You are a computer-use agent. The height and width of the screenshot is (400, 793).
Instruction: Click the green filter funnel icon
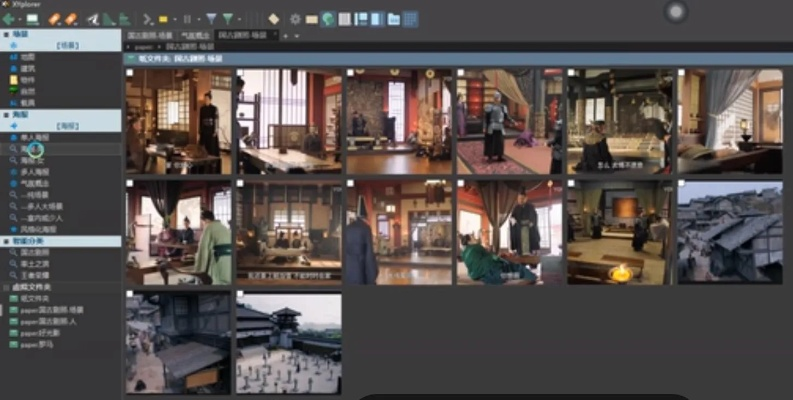(229, 19)
